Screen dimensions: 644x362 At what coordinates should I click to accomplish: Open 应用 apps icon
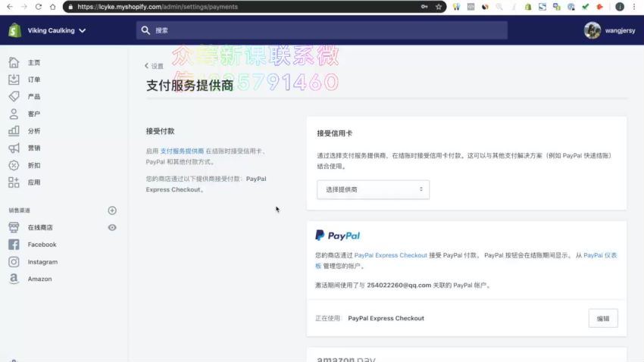(x=14, y=183)
